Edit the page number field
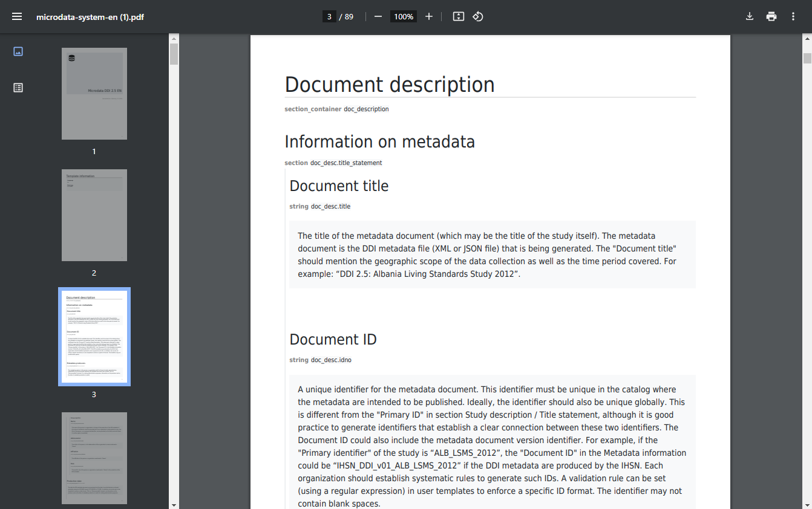Image resolution: width=812 pixels, height=509 pixels. pyautogui.click(x=329, y=16)
